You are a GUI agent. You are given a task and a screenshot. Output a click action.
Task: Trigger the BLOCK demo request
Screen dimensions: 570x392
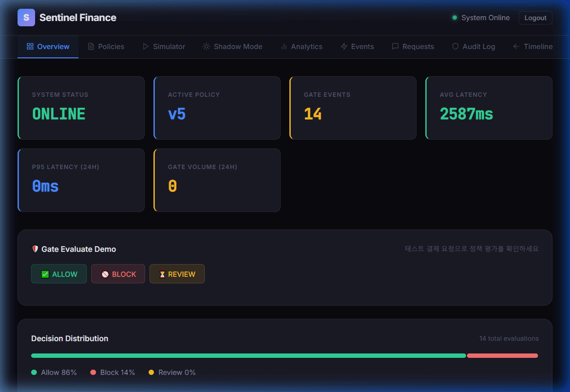118,274
